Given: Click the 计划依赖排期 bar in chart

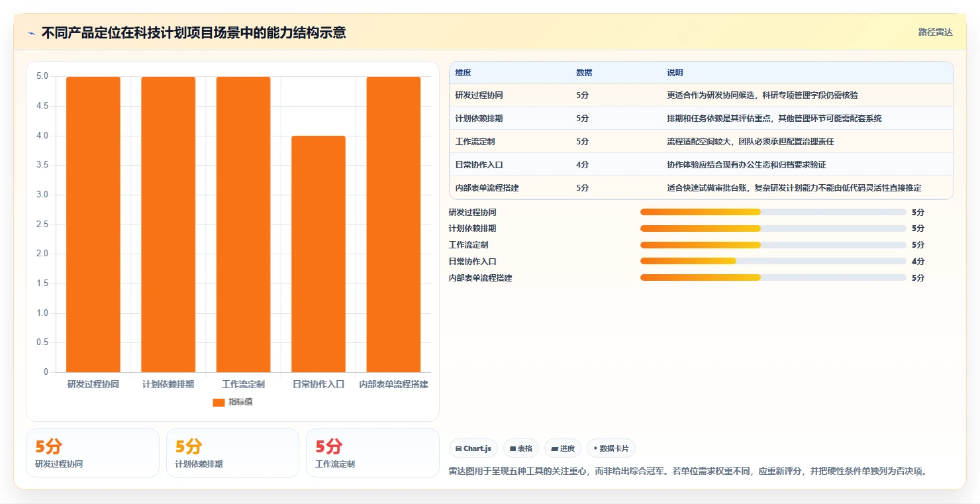Looking at the screenshot, I should pos(168,225).
